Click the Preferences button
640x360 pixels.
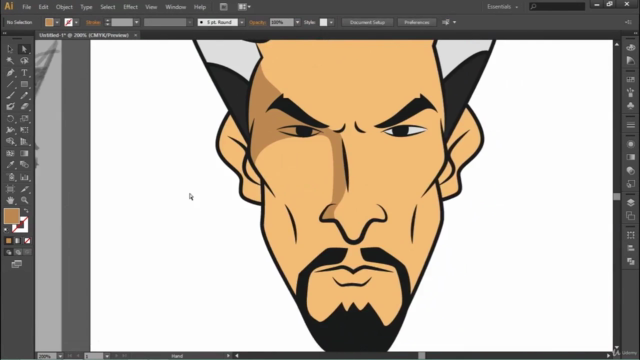click(417, 22)
